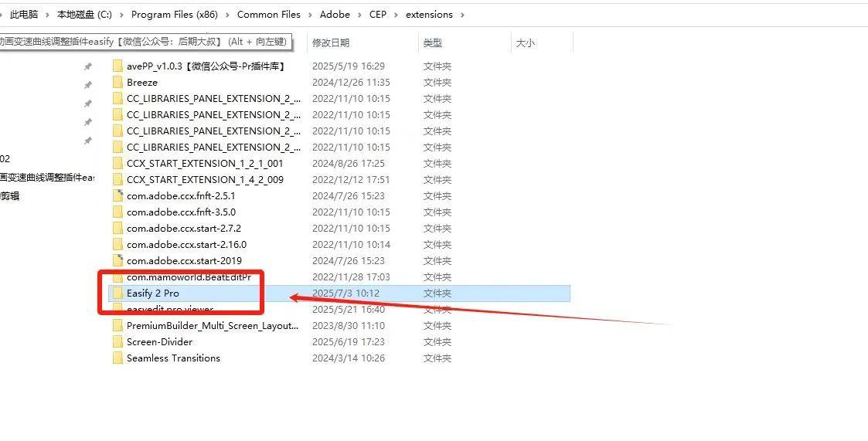Click 文件夹 type in Breeze row
The width and height of the screenshot is (868, 441).
(437, 83)
